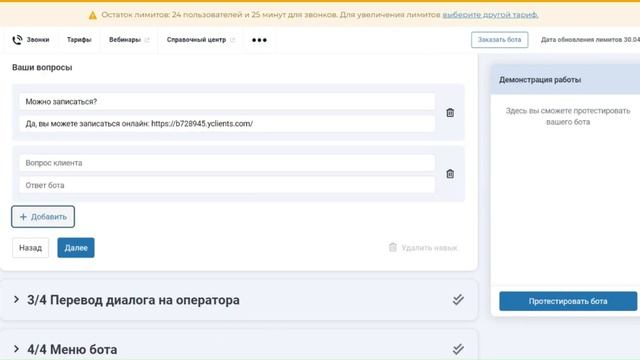Click the external link icon beside Вебинары

tap(147, 40)
